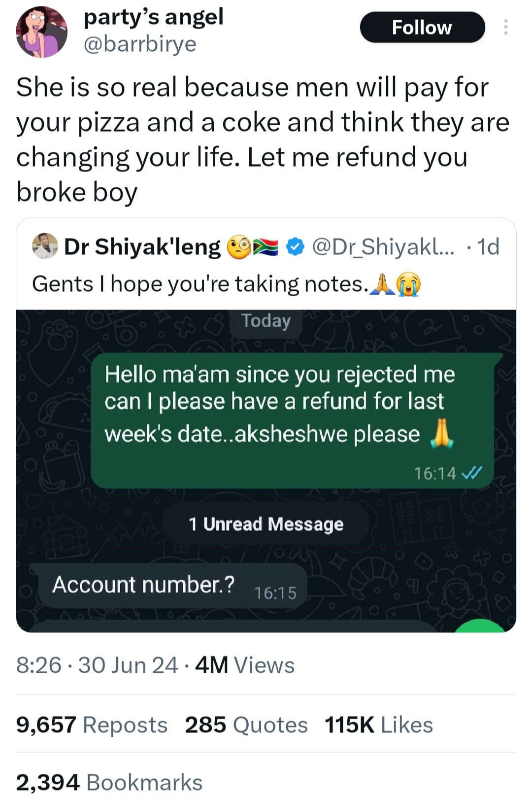Viewport: 532px width, 798px height.
Task: View the 285 Quotes list
Action: pos(246,725)
